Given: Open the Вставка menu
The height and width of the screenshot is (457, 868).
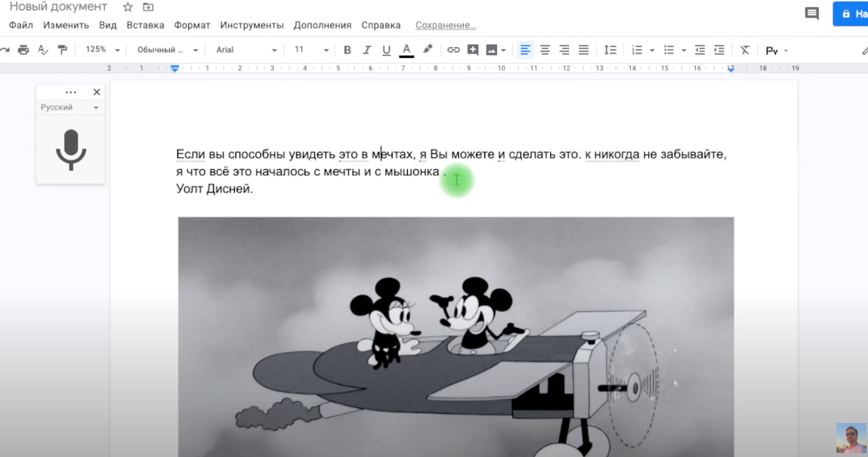Looking at the screenshot, I should click(x=145, y=26).
